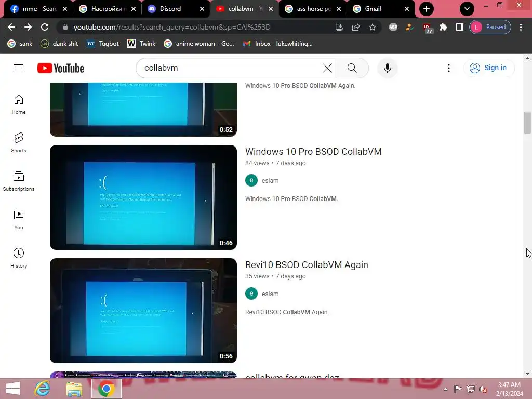Open the uBlock extension showing 77
This screenshot has height=399, width=532.
pyautogui.click(x=428, y=29)
